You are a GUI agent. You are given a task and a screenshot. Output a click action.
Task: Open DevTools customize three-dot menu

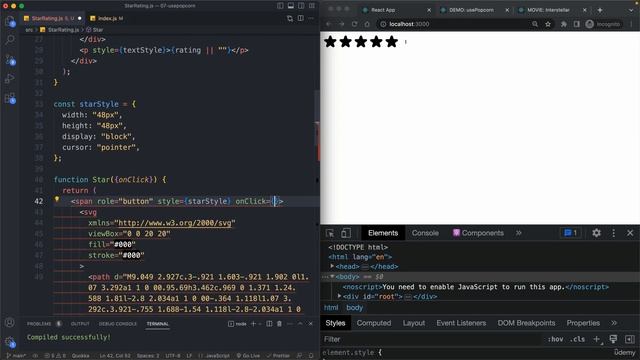613,233
